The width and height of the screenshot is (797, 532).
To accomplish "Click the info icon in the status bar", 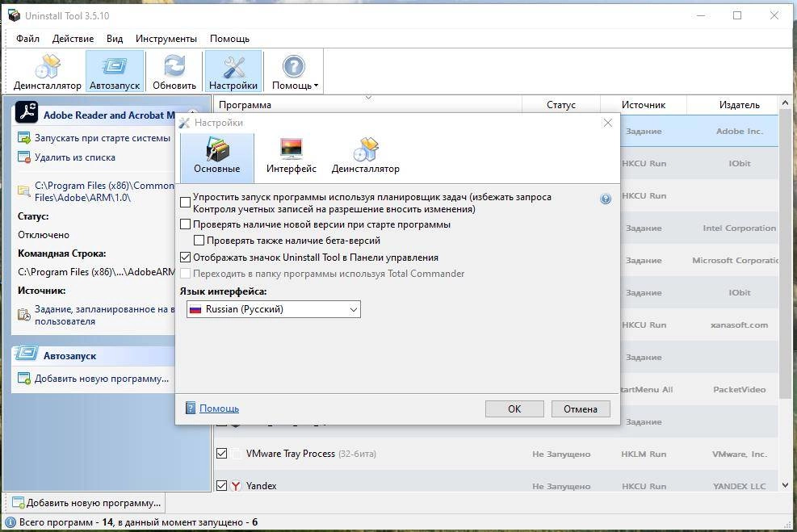I will [10, 522].
